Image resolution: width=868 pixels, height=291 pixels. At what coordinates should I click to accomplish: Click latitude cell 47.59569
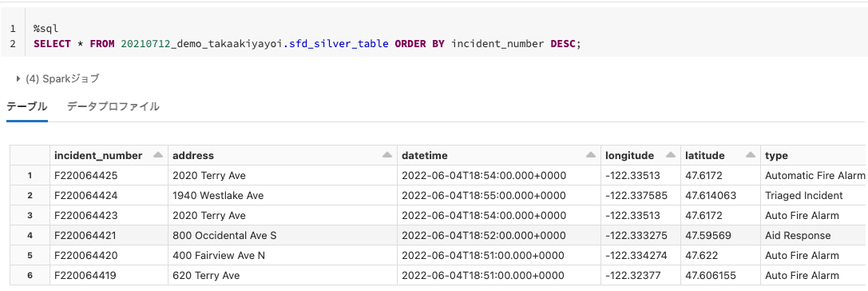click(x=720, y=236)
